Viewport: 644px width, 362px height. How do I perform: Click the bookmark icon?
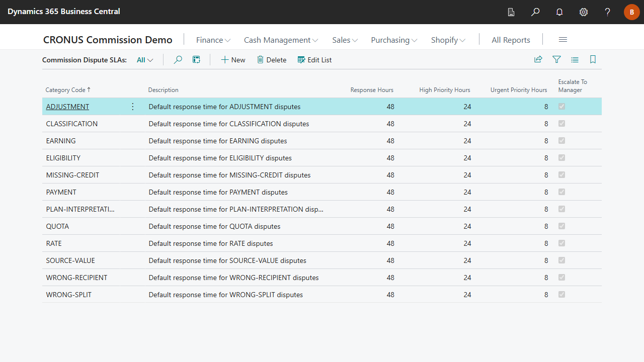pyautogui.click(x=593, y=60)
